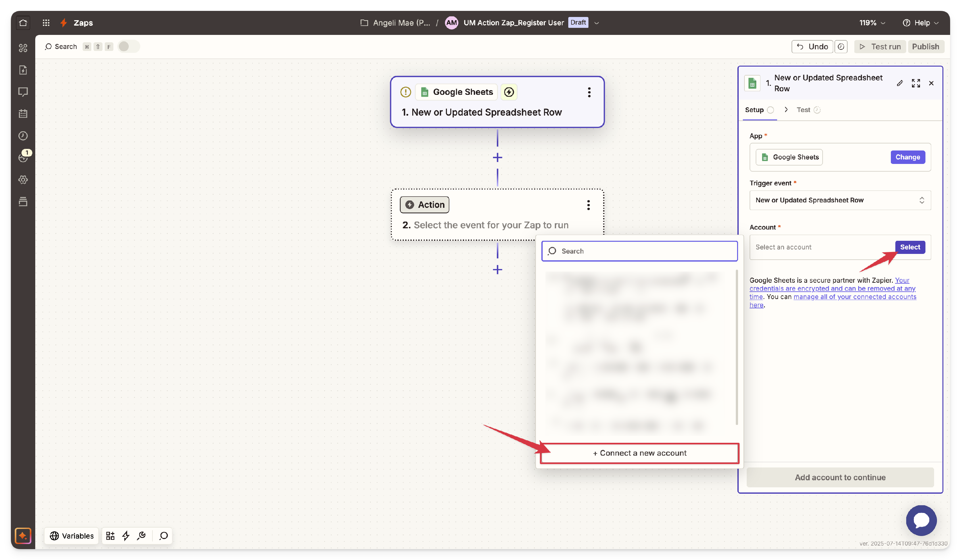Click the Action chip on step 2

pos(424,205)
